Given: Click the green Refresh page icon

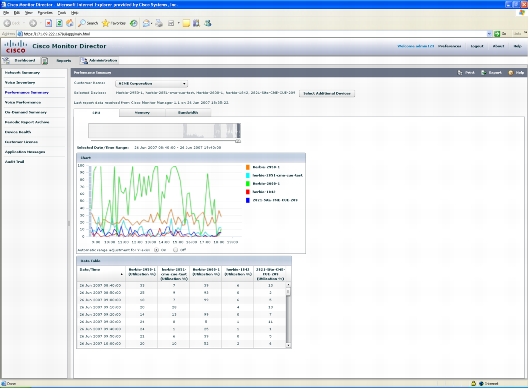Looking at the screenshot, I should pyautogui.click(x=59, y=23).
